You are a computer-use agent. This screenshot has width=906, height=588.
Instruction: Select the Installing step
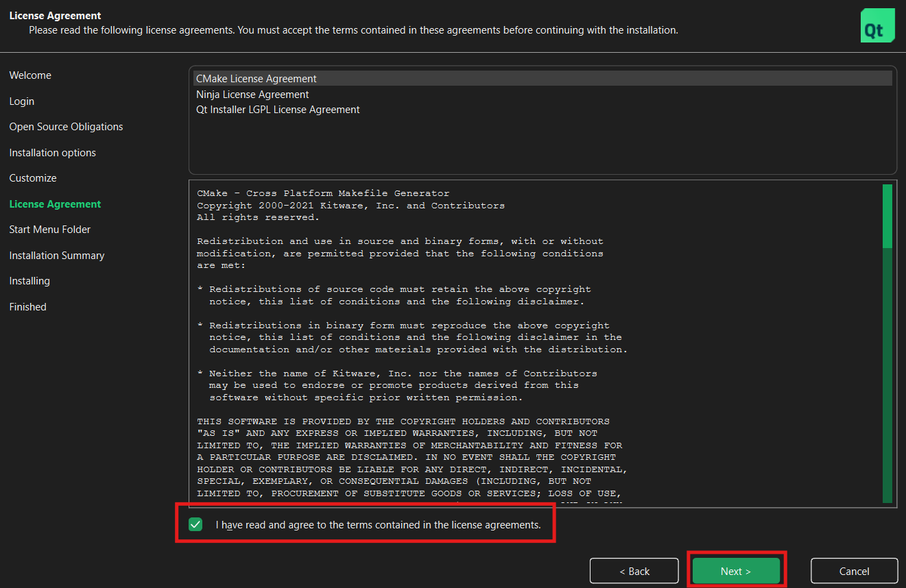pos(29,281)
